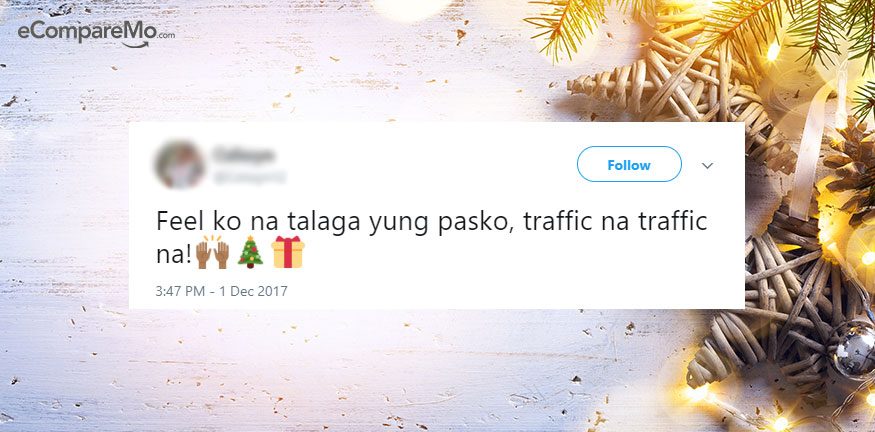Click the Christmas tree emoji

click(x=250, y=252)
